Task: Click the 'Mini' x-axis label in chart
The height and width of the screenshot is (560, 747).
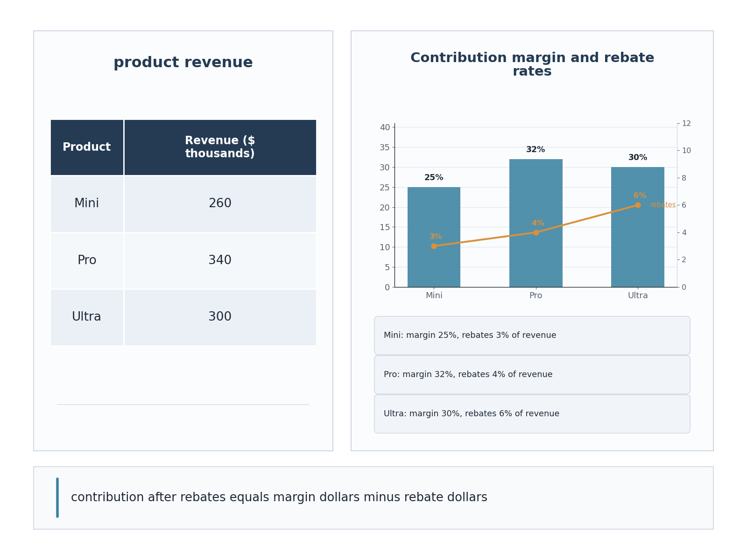Action: point(434,295)
